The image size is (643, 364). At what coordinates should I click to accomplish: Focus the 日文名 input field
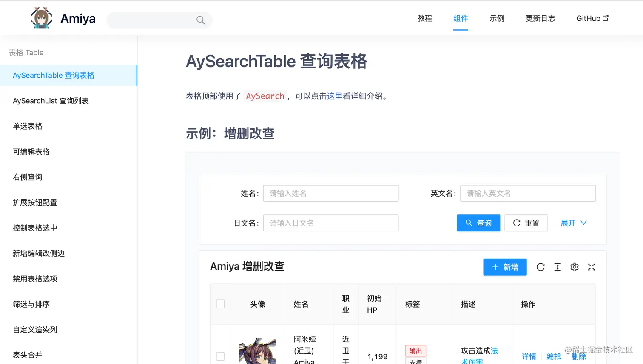[x=331, y=223]
